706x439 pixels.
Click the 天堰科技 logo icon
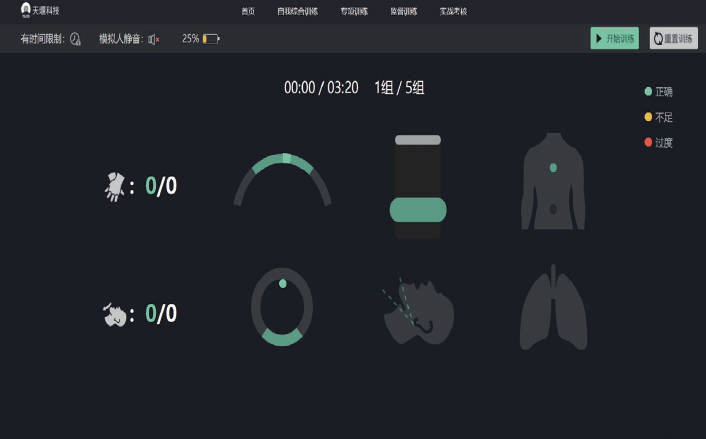pos(26,10)
